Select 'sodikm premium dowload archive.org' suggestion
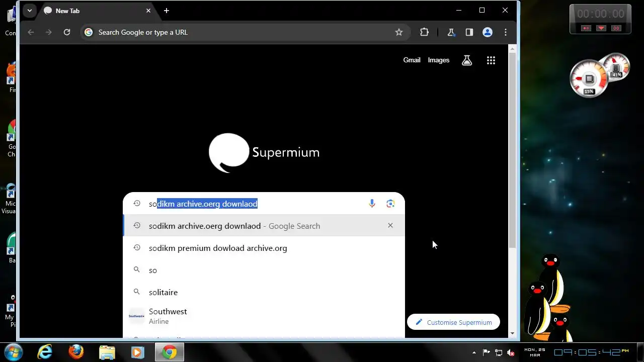 coord(264,248)
